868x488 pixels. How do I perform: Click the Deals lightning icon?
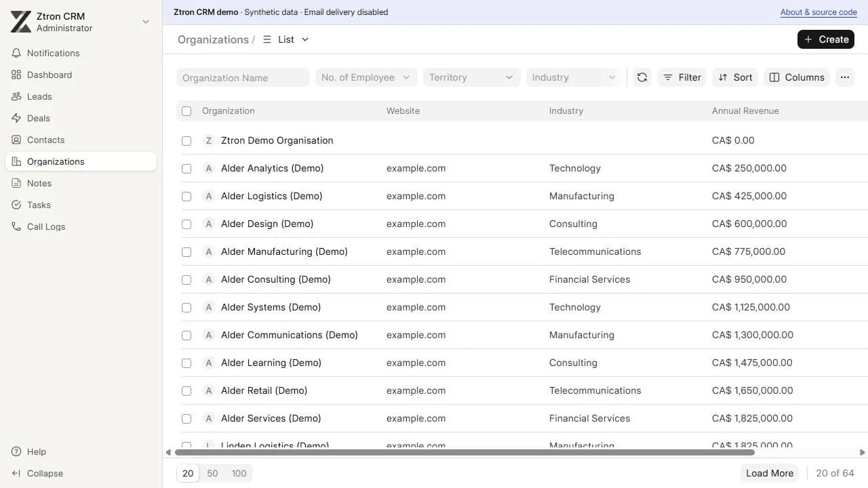click(x=16, y=118)
